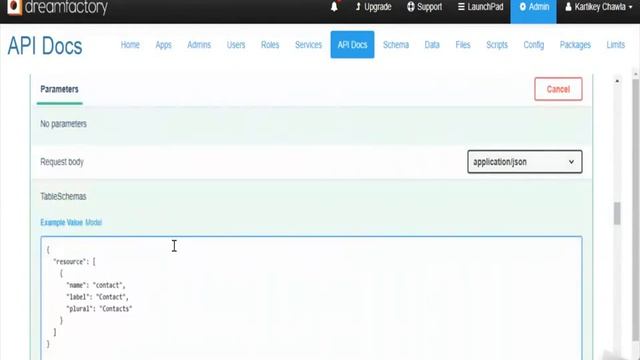Go to the Scripts tab

497,45
